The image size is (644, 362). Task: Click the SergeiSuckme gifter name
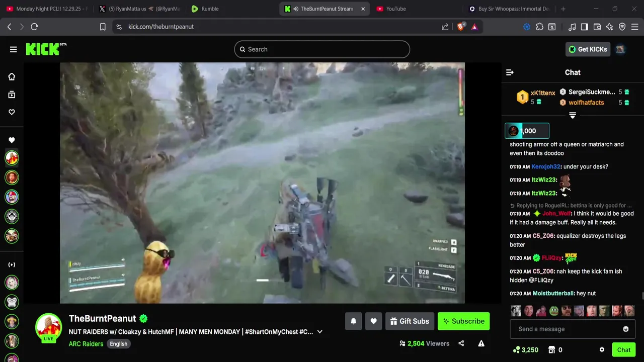tap(592, 92)
